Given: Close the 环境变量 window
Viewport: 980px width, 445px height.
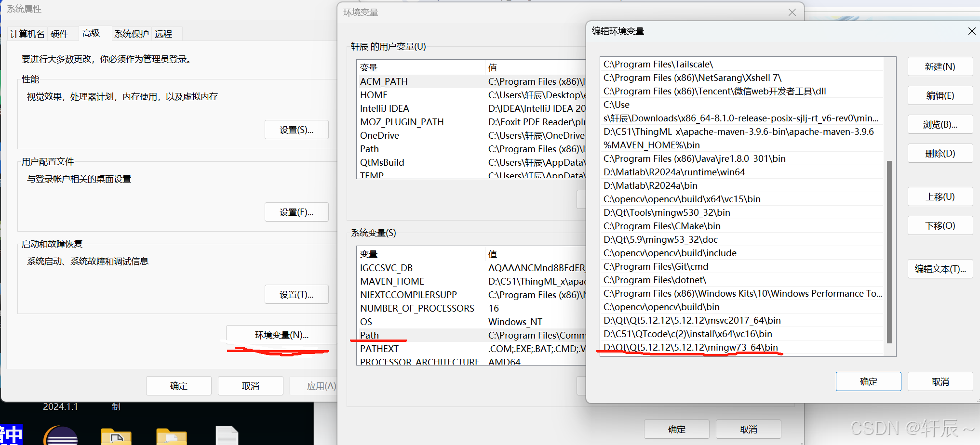Looking at the screenshot, I should (x=792, y=13).
